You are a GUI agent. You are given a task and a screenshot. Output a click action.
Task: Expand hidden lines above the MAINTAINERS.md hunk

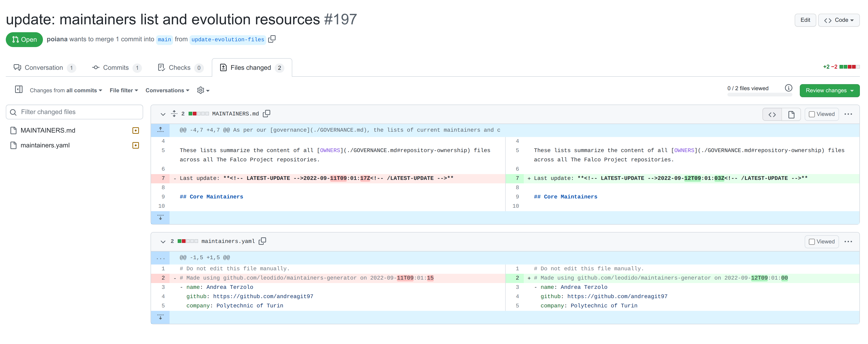coord(160,130)
